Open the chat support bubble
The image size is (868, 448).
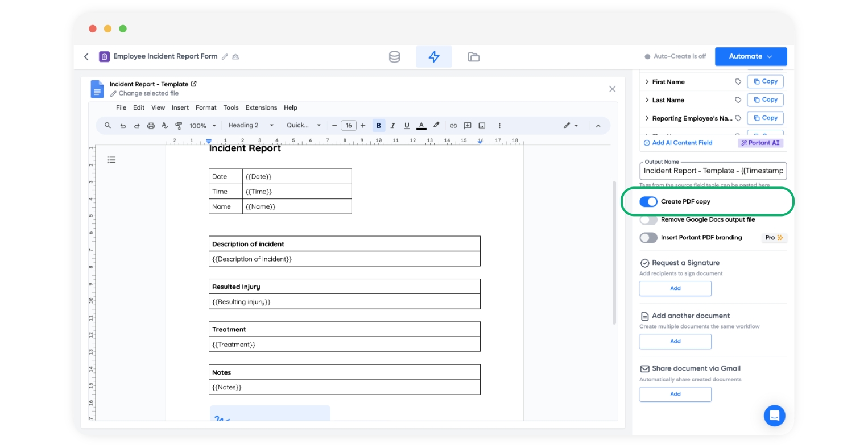(x=774, y=416)
